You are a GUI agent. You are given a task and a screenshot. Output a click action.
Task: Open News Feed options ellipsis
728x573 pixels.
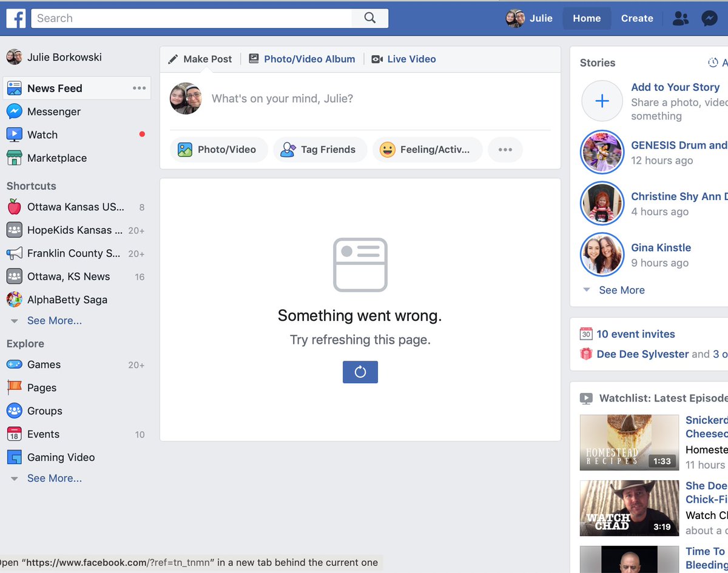[x=140, y=88]
